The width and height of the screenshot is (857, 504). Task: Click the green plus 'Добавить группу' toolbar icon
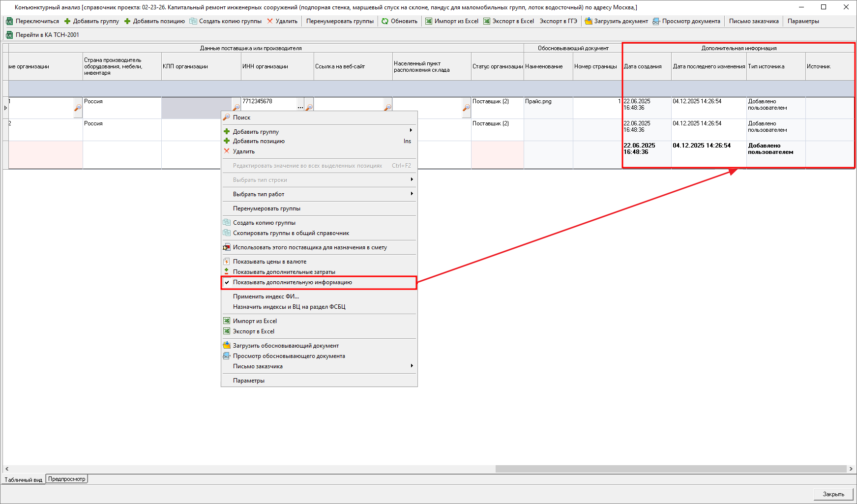tap(67, 21)
